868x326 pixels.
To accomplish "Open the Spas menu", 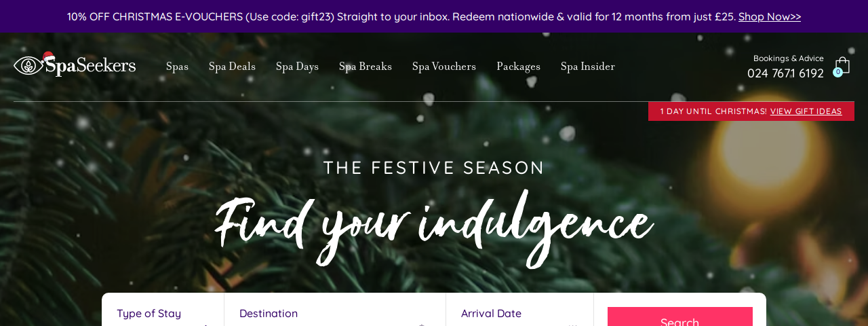I will pos(177,67).
